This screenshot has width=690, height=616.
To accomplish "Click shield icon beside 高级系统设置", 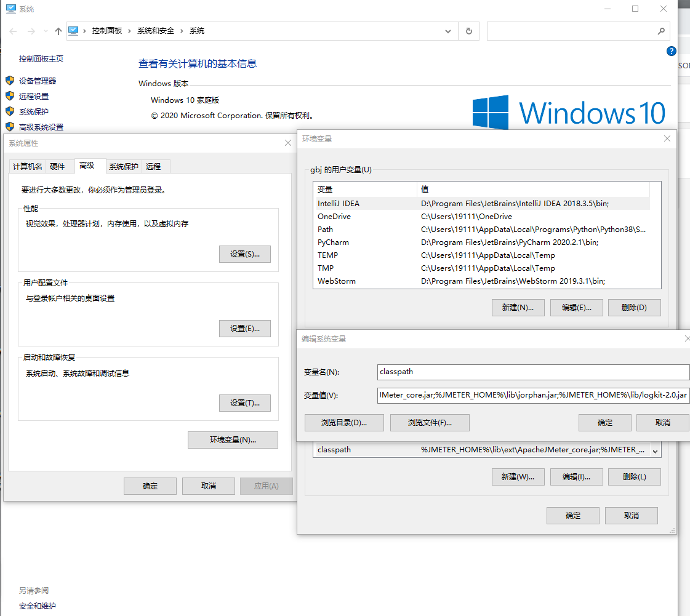I will 10,127.
